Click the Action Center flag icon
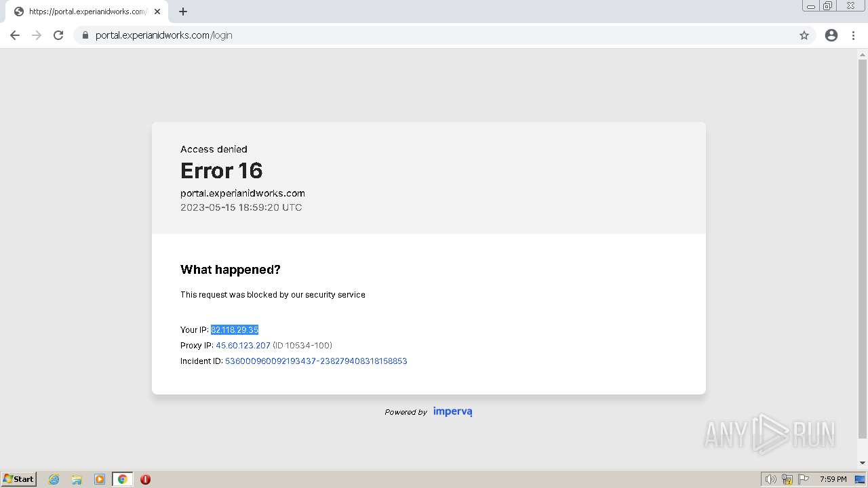868x488 pixels. (x=804, y=479)
